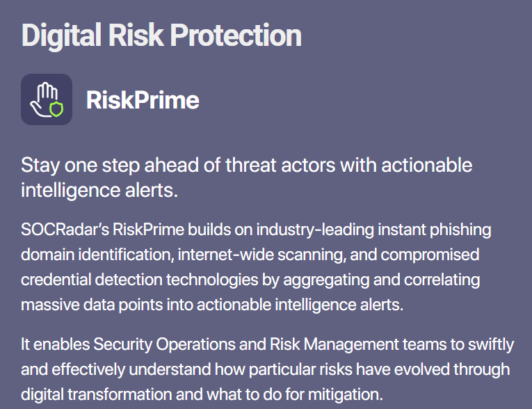Click the word 'Protection' in the heading

click(x=236, y=35)
